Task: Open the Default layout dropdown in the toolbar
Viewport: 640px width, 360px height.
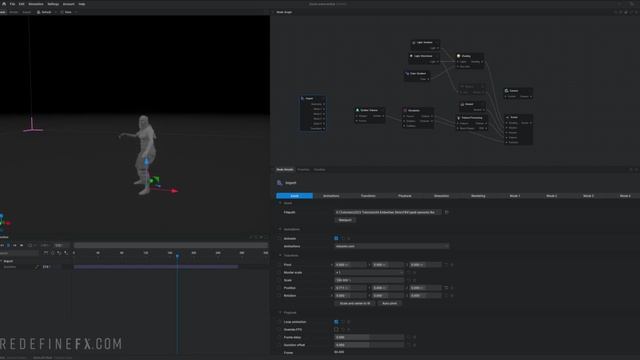Action: [x=46, y=12]
